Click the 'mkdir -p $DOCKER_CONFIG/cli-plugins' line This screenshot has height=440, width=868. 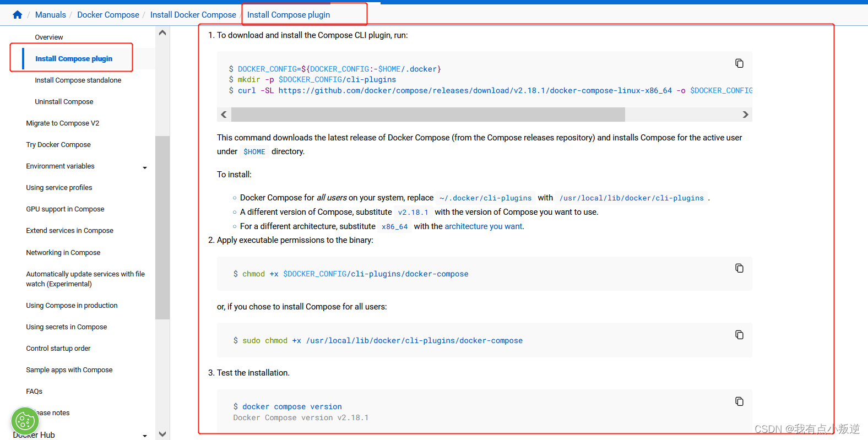317,80
